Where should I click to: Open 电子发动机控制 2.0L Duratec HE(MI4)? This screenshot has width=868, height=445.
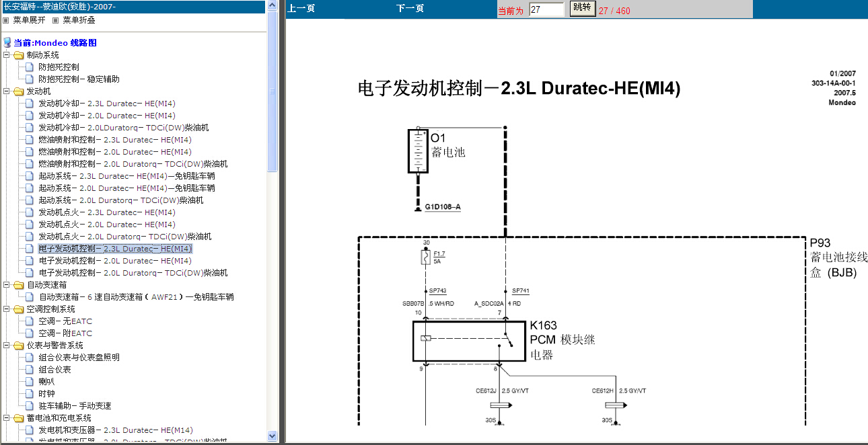pos(115,261)
